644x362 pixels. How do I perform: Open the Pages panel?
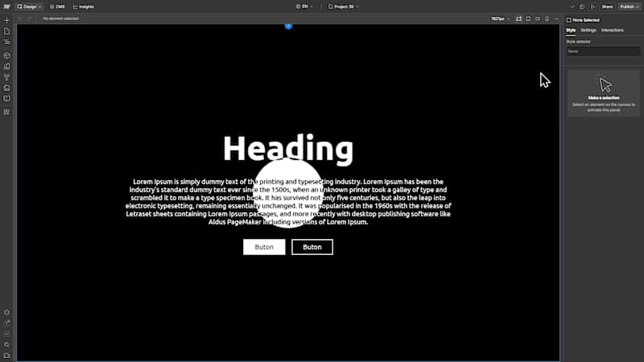click(6, 31)
